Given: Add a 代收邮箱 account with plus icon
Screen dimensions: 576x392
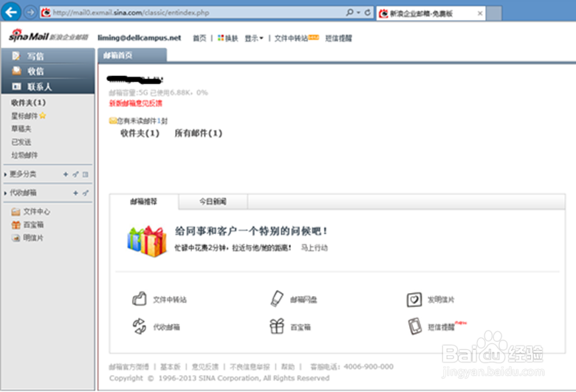Looking at the screenshot, I should (x=75, y=193).
